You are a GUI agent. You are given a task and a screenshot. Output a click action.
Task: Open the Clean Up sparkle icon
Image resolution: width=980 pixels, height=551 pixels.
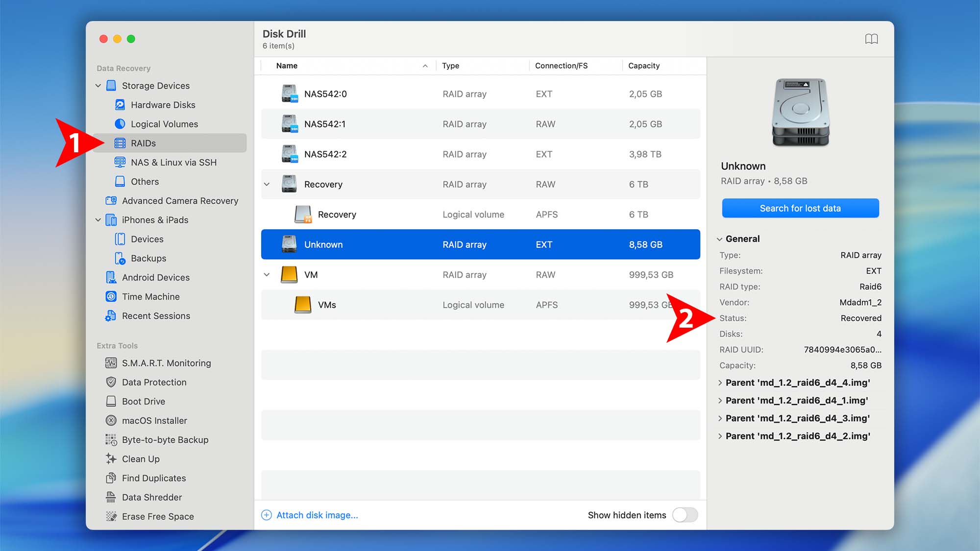[111, 459]
